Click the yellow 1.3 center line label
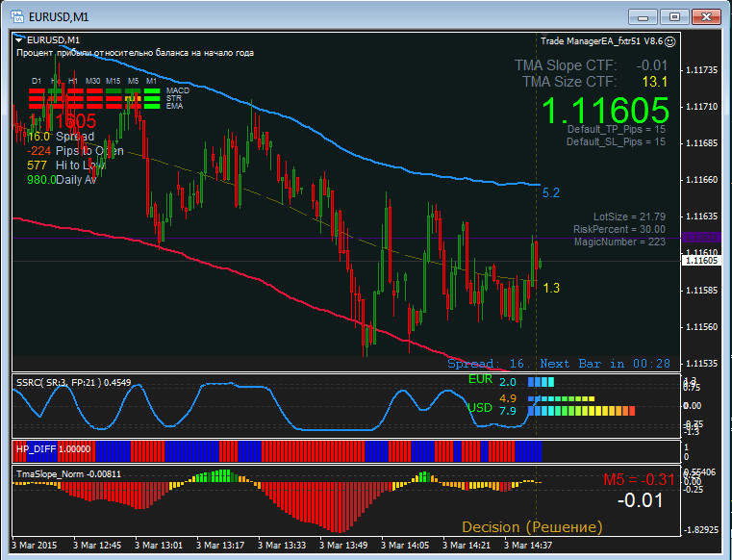The image size is (732, 560). [x=551, y=288]
